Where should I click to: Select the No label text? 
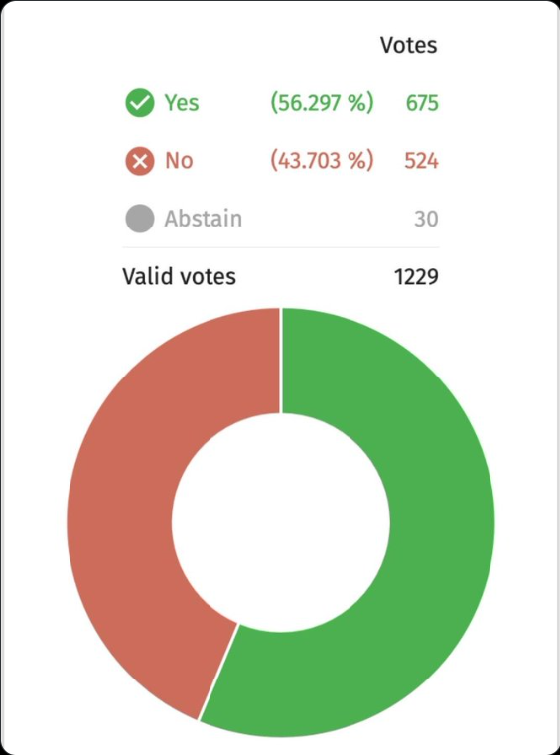click(179, 160)
